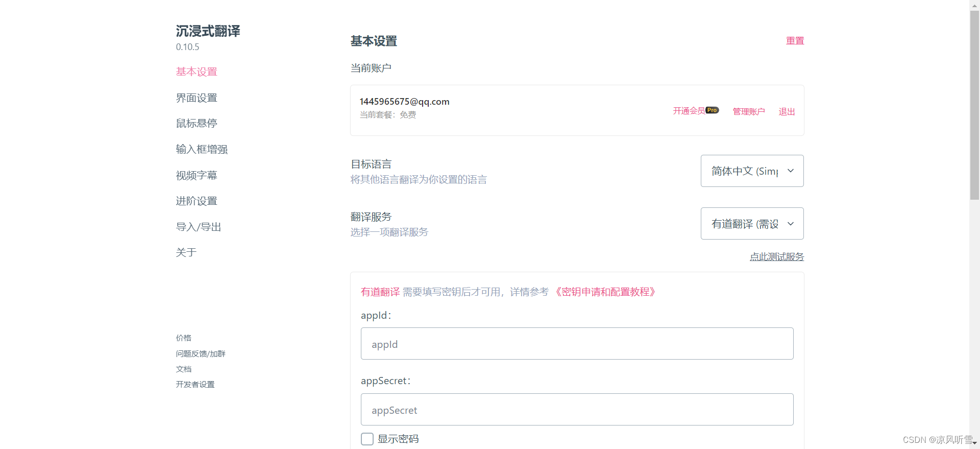Open 导入/导出 settings page

point(199,227)
